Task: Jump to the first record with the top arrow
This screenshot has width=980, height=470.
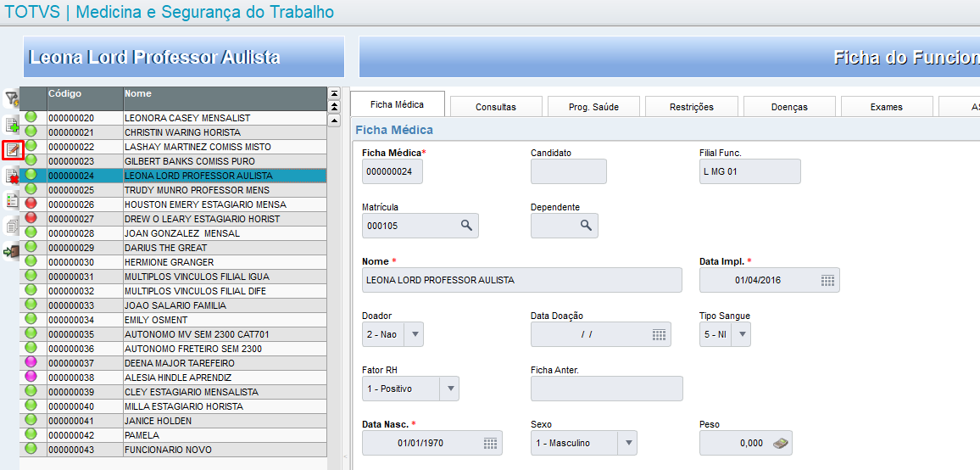Action: pos(334,92)
